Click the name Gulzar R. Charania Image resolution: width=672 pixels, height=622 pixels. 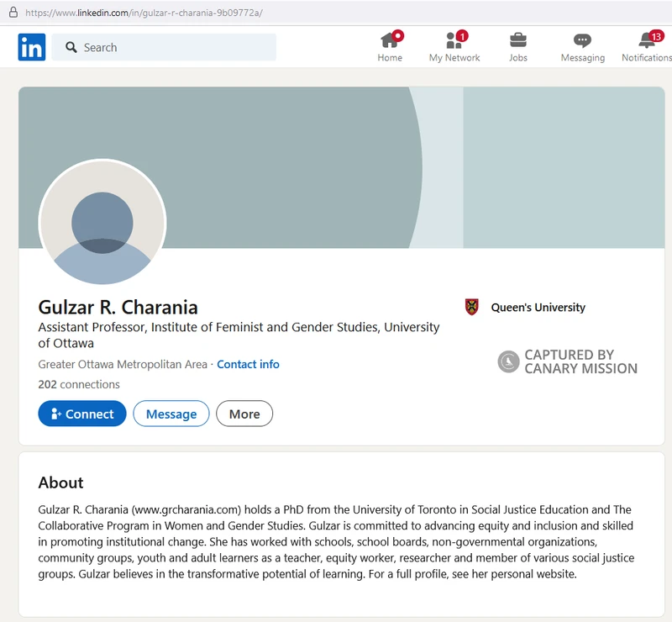pyautogui.click(x=118, y=307)
